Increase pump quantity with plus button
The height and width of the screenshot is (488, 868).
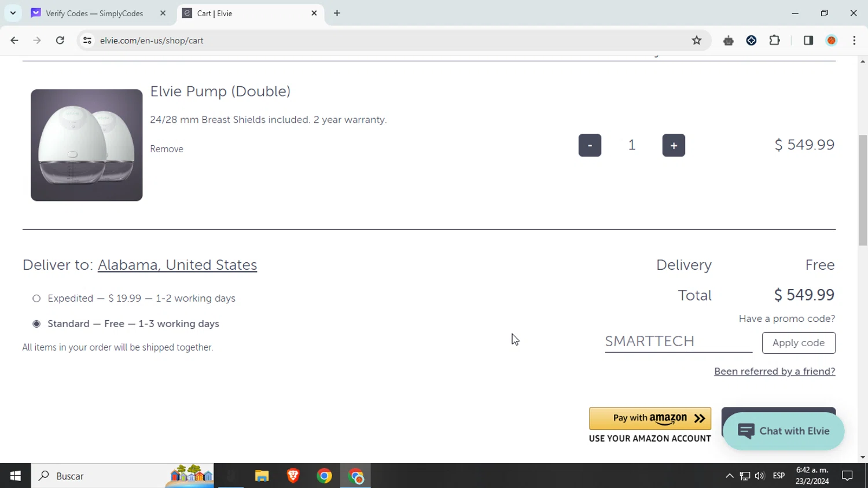pos(674,145)
